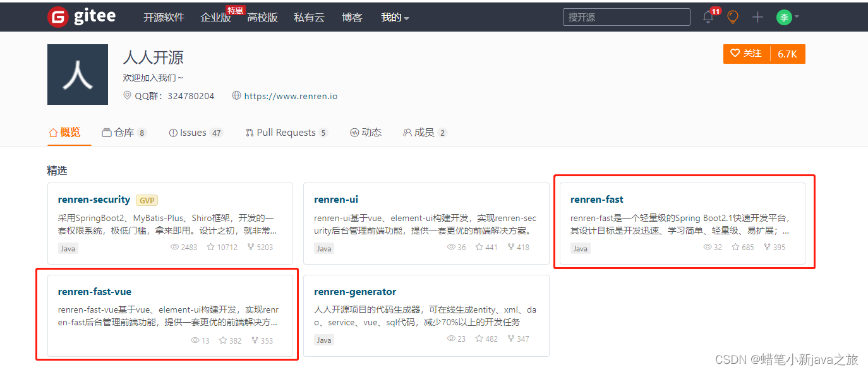Screen dimensions: 868x372
Task: Open renren-fast-vue repository
Action: 95,292
